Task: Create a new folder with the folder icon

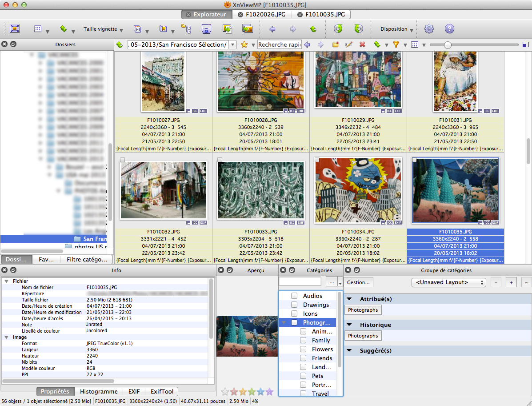Action: pos(335,44)
